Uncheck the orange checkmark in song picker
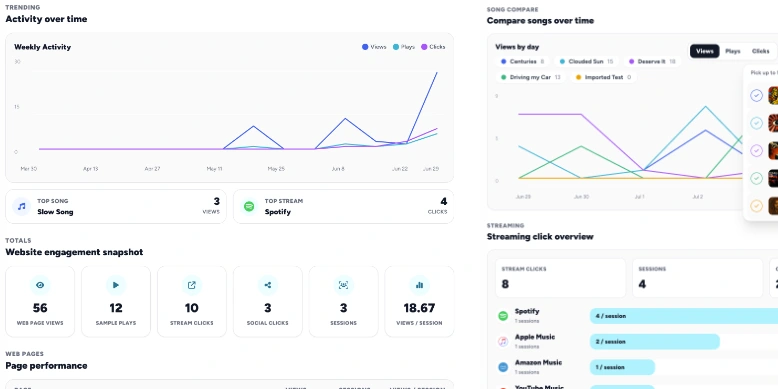This screenshot has height=389, width=778. pyautogui.click(x=756, y=205)
